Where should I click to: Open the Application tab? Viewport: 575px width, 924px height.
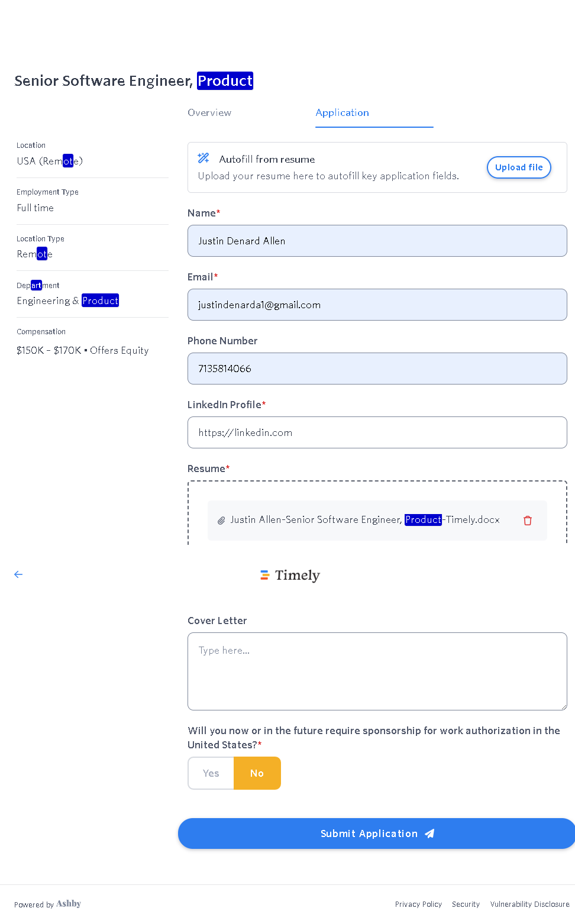coord(343,112)
